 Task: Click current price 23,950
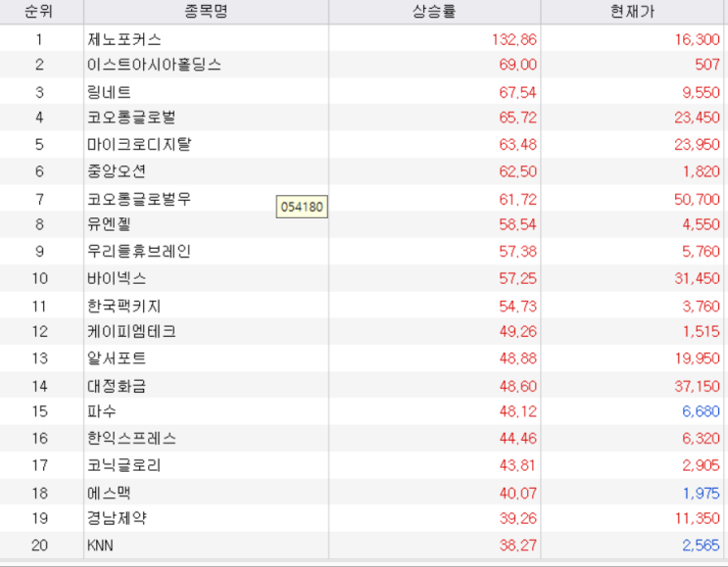698,144
